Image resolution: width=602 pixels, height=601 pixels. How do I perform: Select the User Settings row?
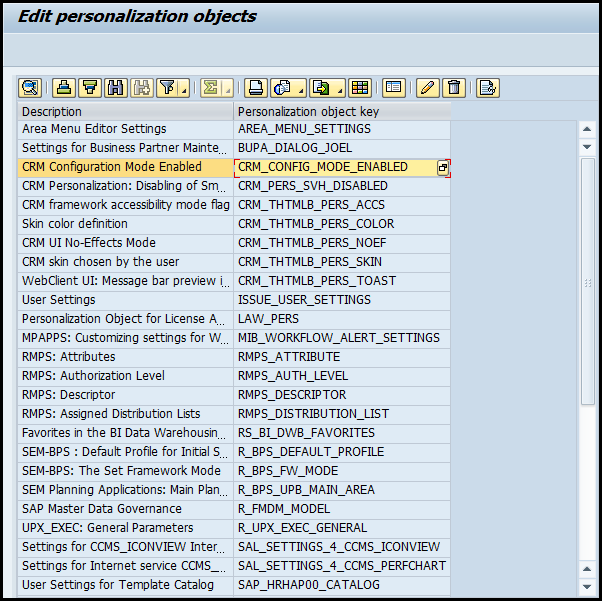[x=126, y=300]
